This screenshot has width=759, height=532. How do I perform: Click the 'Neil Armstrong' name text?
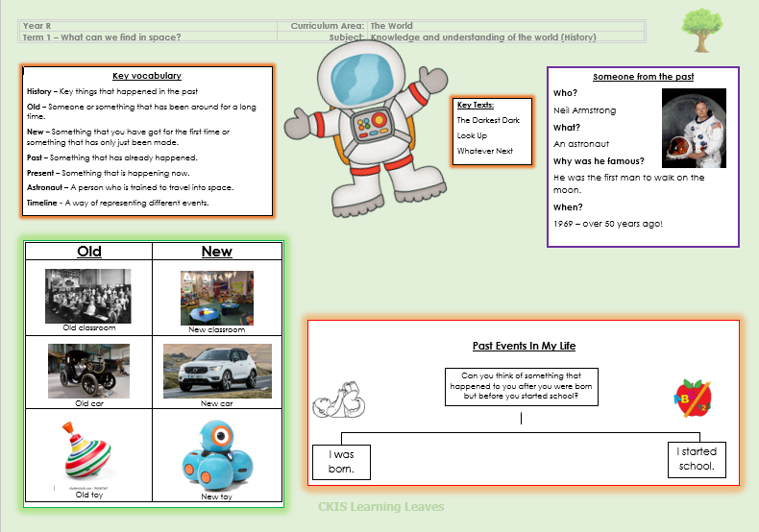click(585, 110)
